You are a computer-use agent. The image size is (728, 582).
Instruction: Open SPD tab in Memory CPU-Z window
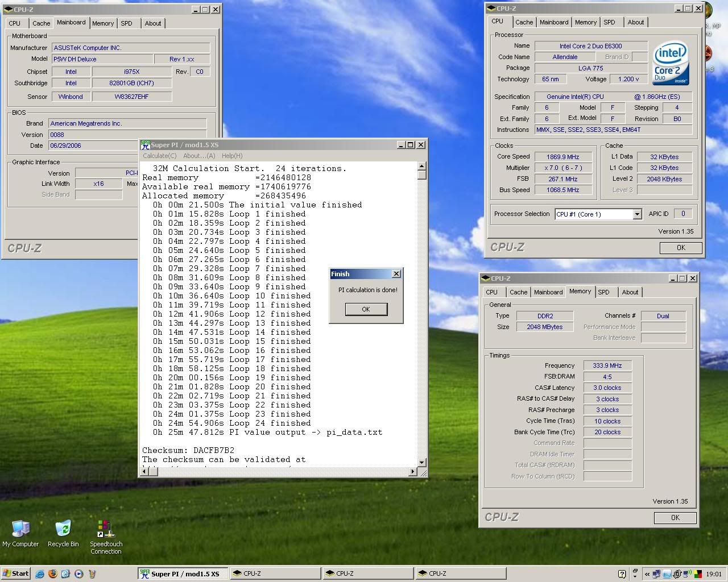tap(603, 292)
